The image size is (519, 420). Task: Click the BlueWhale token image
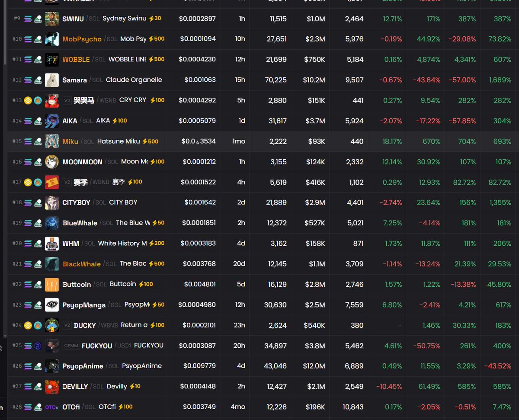click(x=52, y=223)
